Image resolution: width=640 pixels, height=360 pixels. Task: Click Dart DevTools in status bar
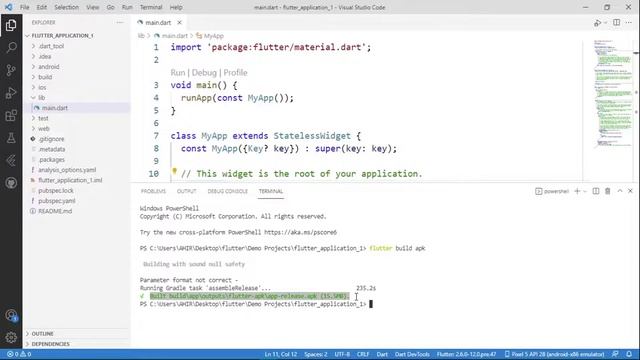tap(412, 354)
